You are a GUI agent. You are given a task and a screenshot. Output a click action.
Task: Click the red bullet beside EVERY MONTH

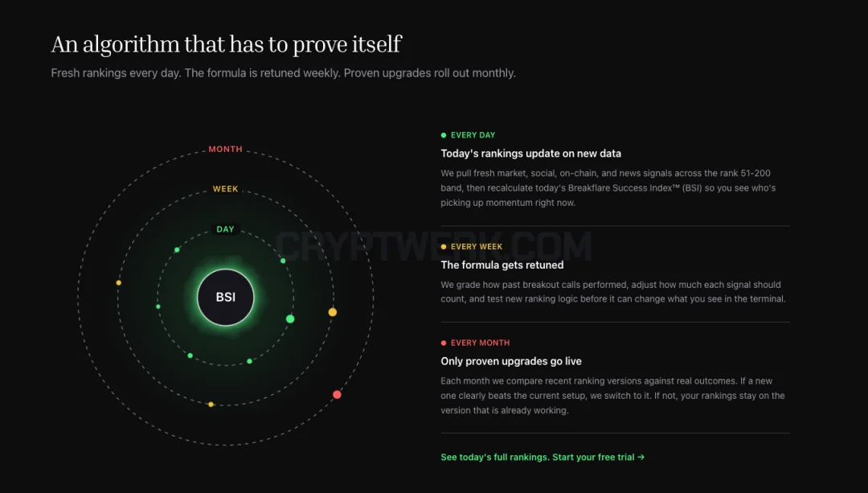(444, 343)
